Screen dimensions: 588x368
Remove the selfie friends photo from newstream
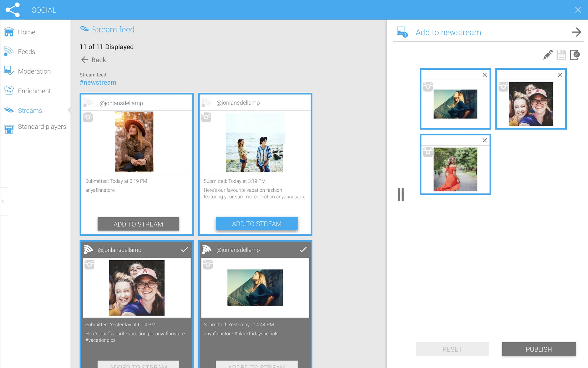click(x=560, y=75)
